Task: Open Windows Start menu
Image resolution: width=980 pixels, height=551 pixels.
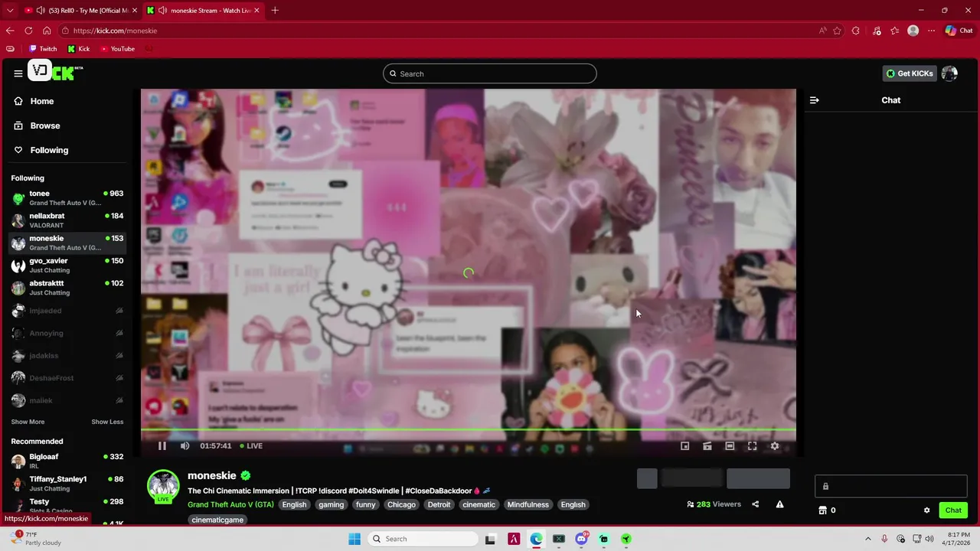Action: click(x=354, y=539)
